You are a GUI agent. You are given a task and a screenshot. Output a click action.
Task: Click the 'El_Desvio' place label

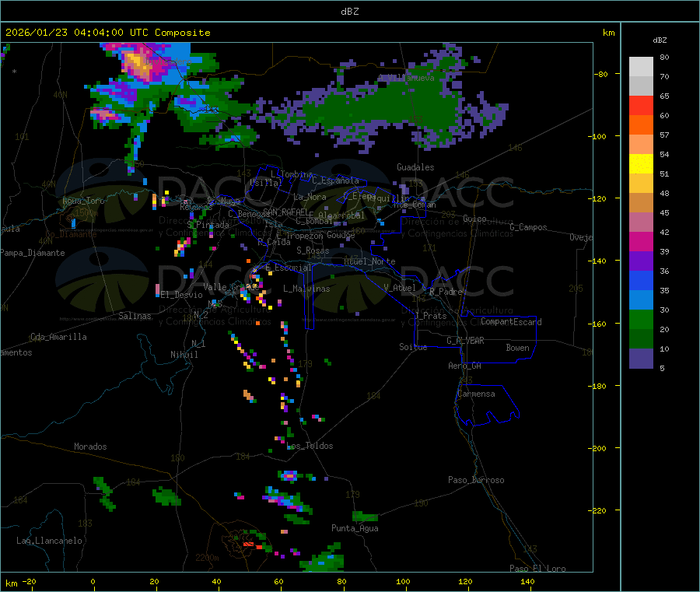[x=181, y=295]
